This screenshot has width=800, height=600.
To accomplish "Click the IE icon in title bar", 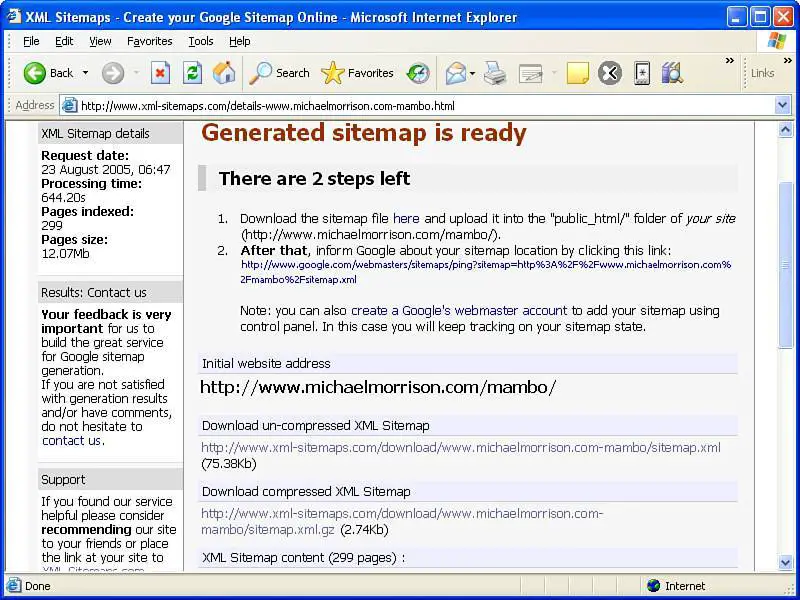I will [x=13, y=17].
